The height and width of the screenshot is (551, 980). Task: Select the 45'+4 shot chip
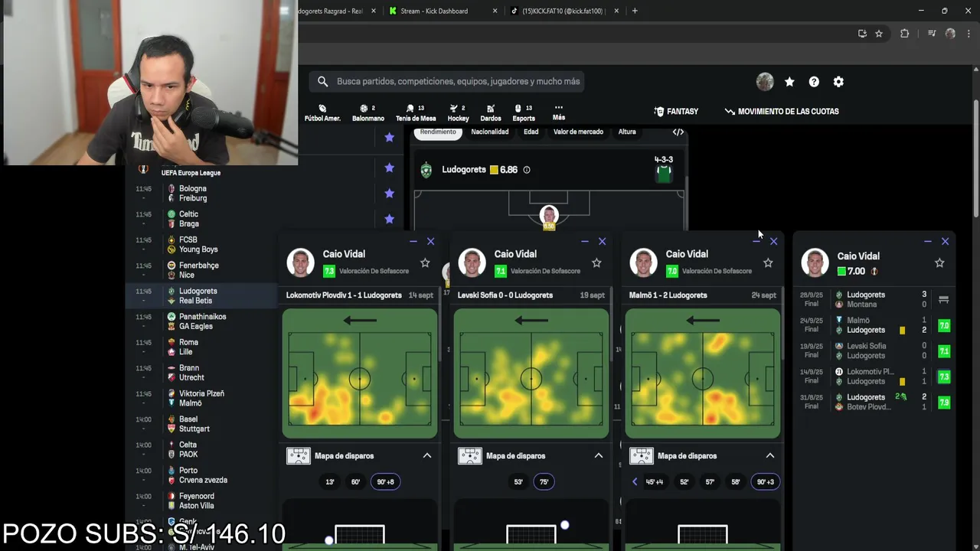click(x=655, y=482)
